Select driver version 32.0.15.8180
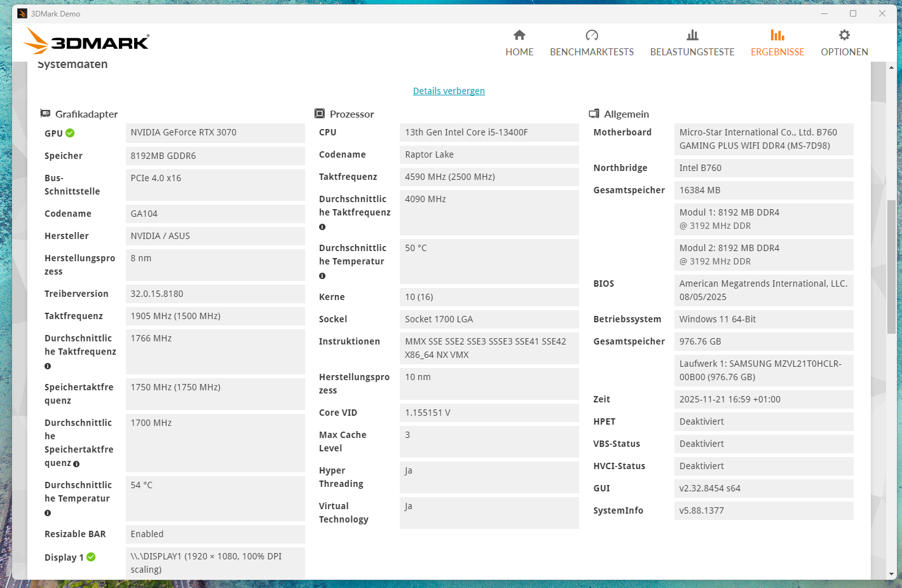The image size is (902, 588). coord(215,294)
